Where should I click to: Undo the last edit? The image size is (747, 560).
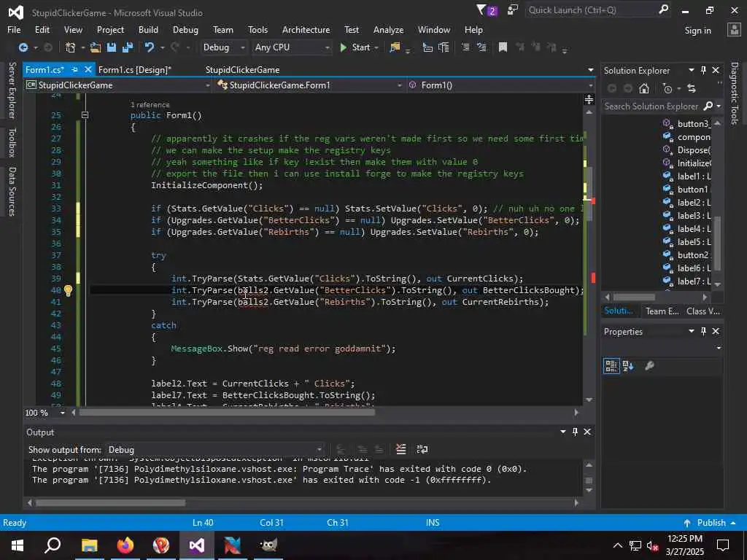150,47
